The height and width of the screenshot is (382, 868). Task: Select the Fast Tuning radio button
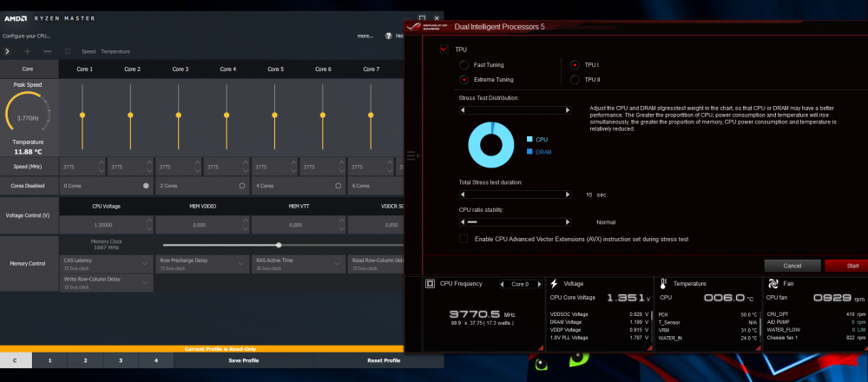(464, 65)
